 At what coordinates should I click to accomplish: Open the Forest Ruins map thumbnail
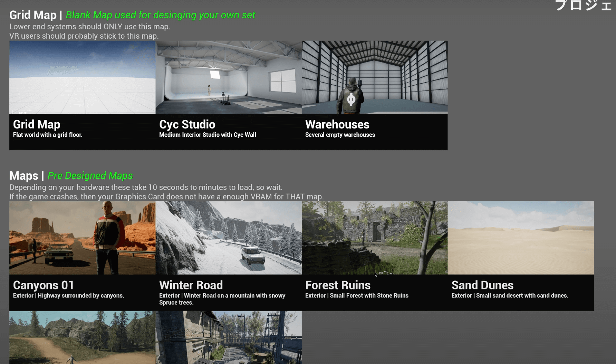coord(375,238)
